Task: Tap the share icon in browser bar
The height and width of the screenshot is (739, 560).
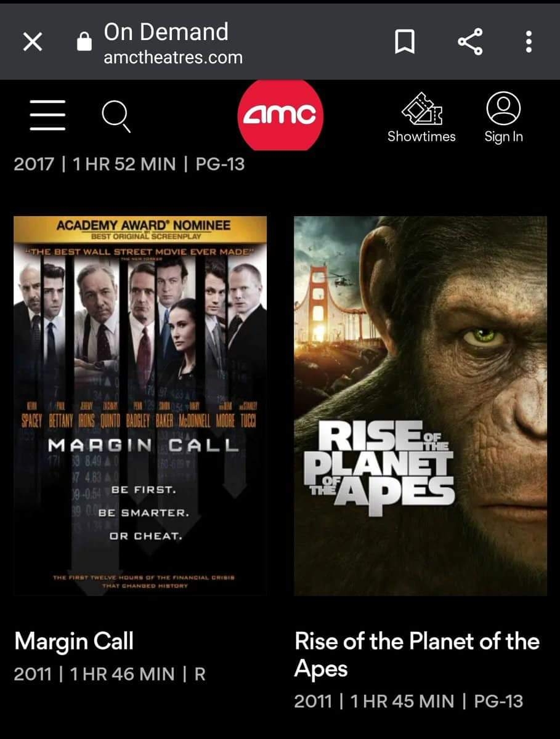Action: [x=470, y=42]
